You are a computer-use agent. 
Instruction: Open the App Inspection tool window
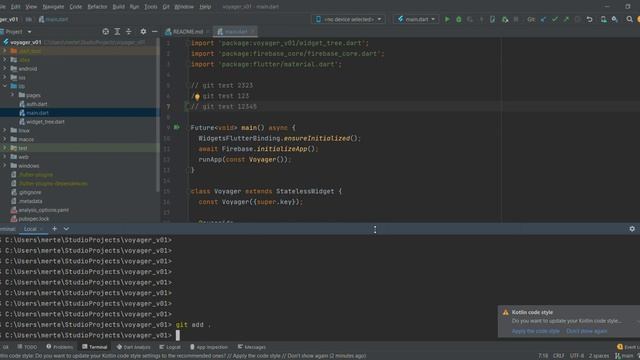pyautogui.click(x=209, y=347)
